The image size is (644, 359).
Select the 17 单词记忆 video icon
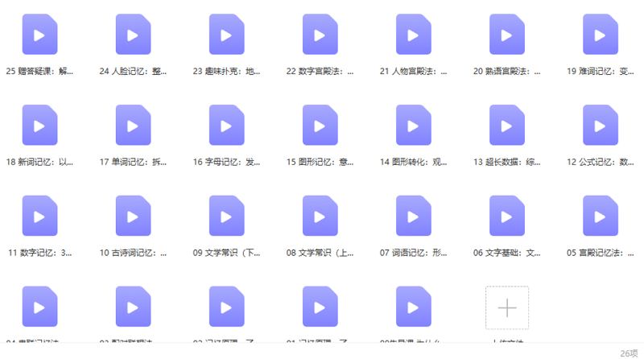pos(133,125)
